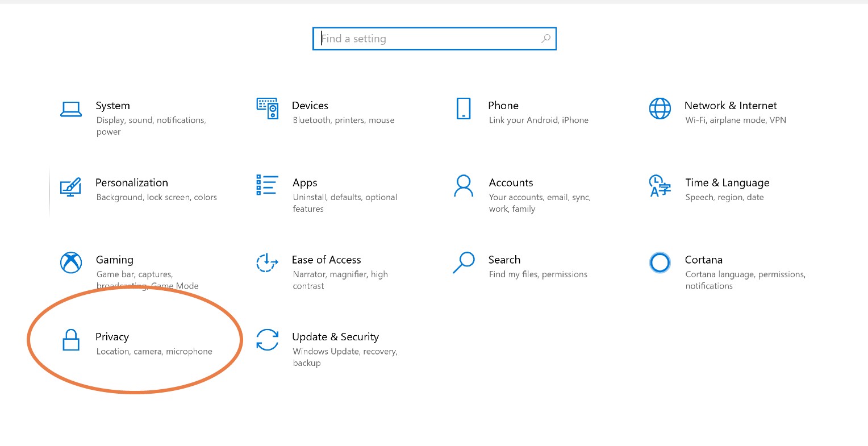Click 'Windows Update, recovery, backup' text

click(345, 357)
